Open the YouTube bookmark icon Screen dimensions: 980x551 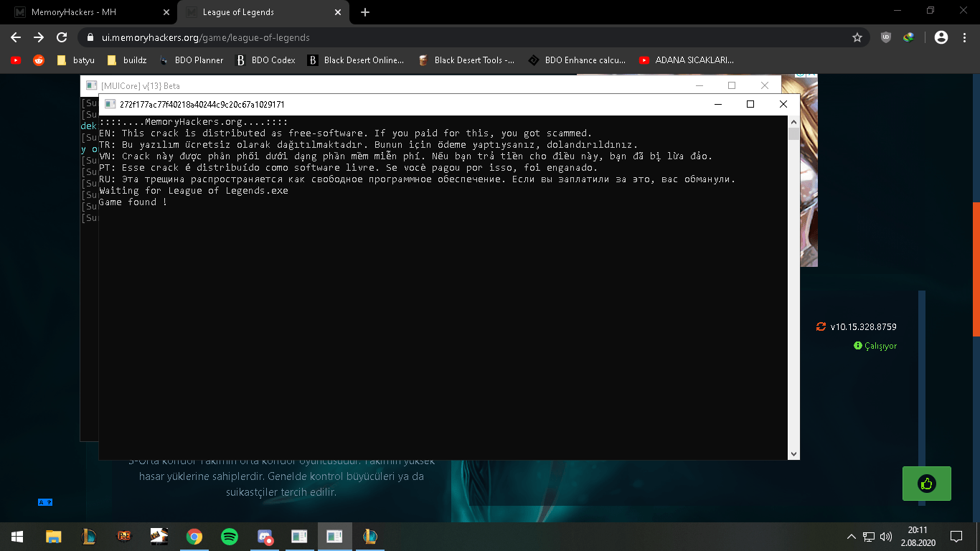16,60
